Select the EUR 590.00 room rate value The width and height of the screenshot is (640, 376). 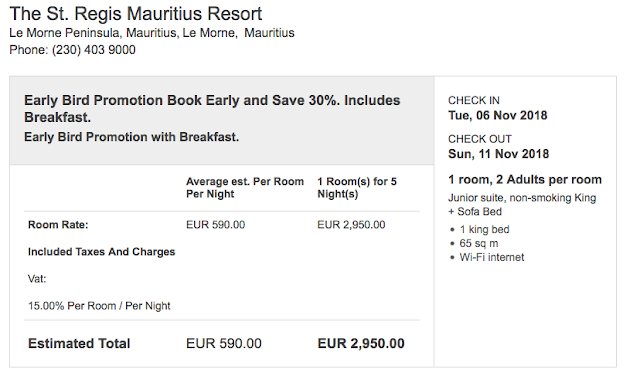click(216, 225)
